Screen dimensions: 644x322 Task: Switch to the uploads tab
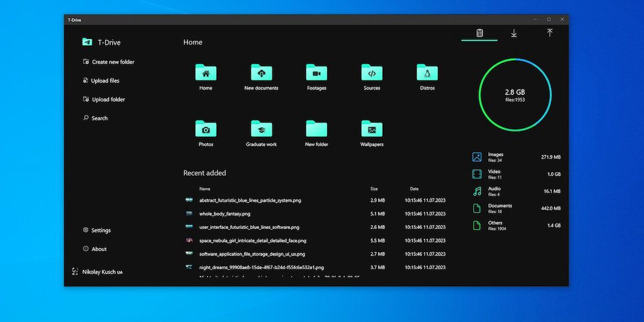point(550,33)
